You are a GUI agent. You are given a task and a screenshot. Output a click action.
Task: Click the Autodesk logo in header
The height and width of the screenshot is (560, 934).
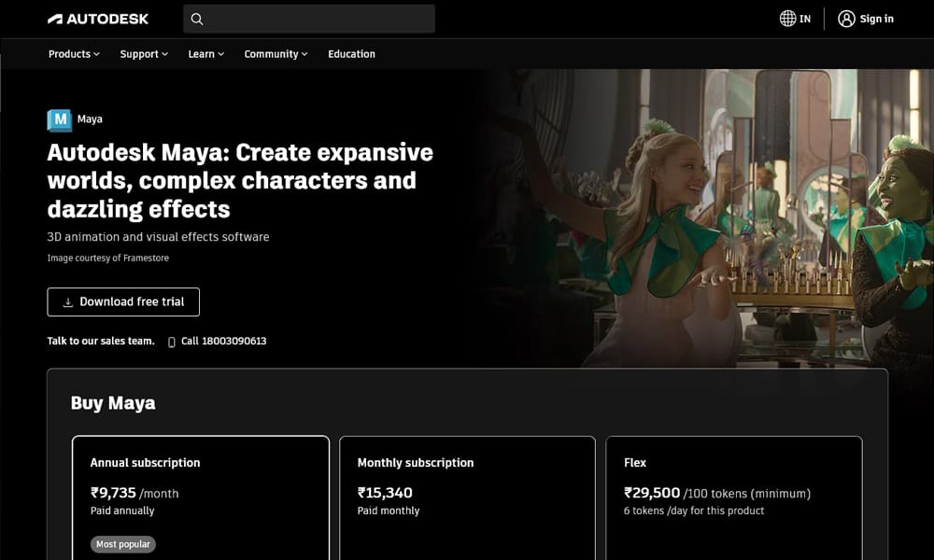click(x=98, y=19)
